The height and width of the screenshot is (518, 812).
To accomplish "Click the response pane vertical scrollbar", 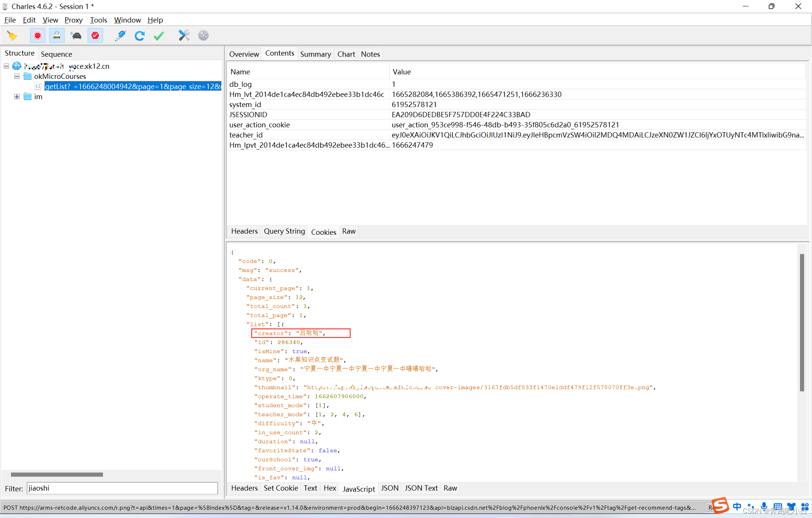I will (x=802, y=323).
